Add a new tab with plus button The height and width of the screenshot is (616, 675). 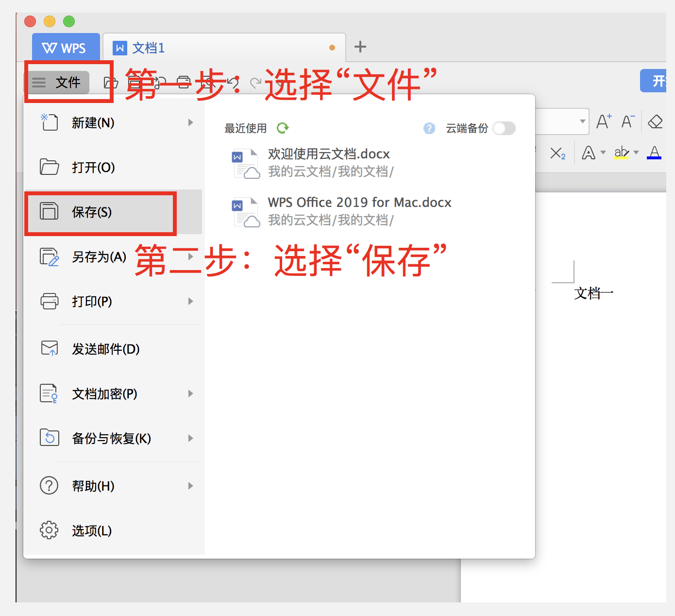coord(360,47)
